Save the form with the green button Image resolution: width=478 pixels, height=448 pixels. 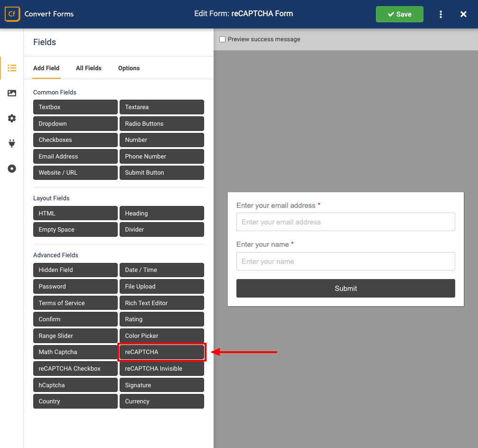coord(399,14)
